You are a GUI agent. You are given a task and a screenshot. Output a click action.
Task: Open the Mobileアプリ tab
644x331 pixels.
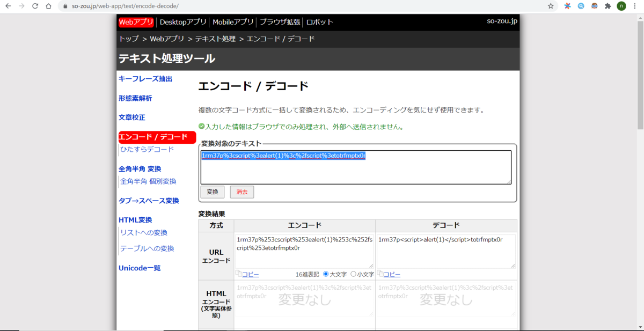click(x=233, y=22)
